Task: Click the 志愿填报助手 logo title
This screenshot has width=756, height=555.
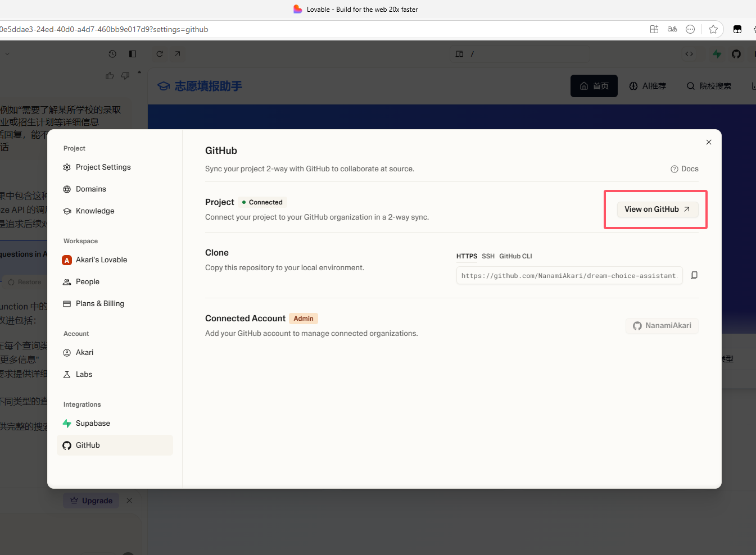Action: 200,86
